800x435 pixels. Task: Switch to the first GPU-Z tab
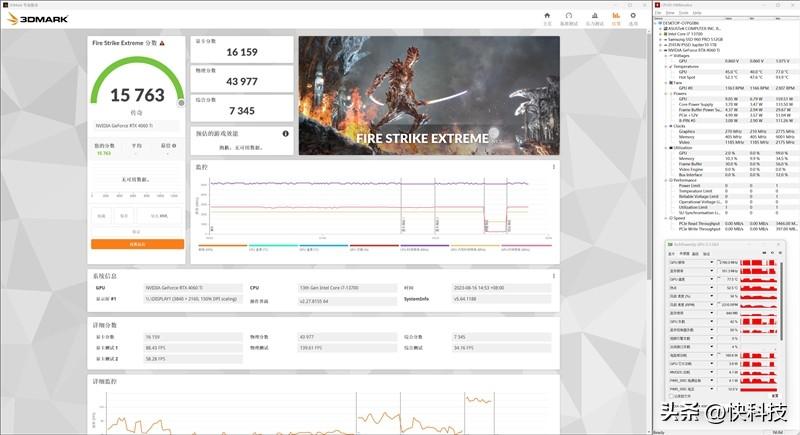click(671, 253)
